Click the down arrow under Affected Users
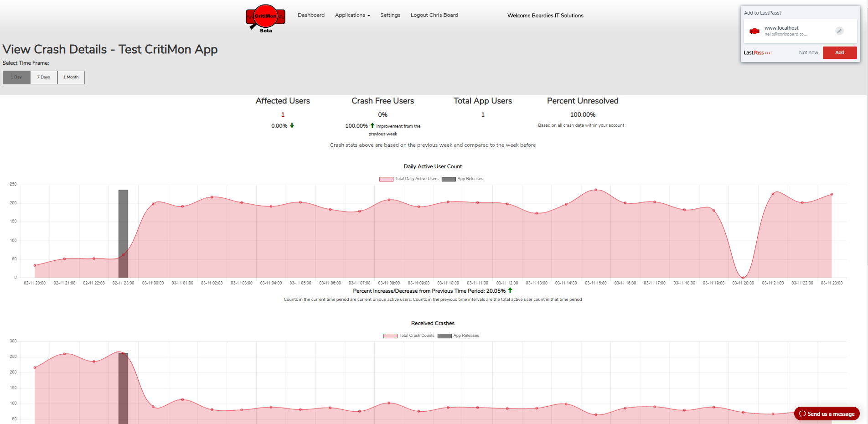 pos(292,125)
